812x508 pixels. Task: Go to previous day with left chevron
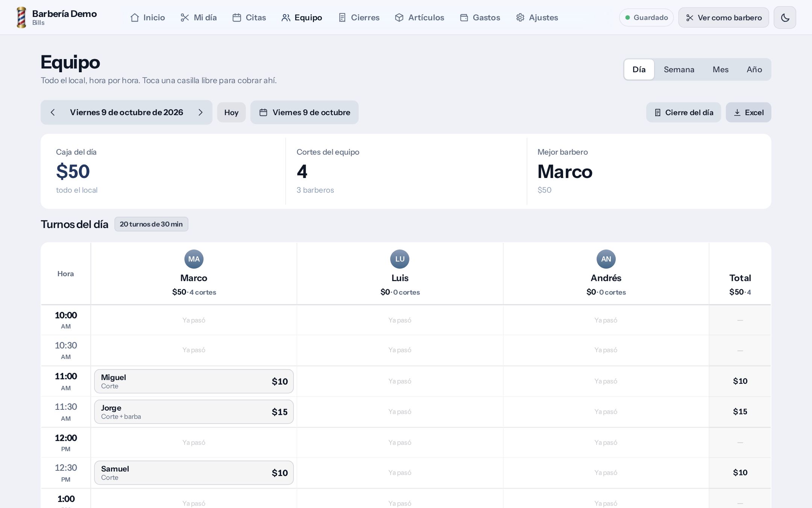[53, 112]
